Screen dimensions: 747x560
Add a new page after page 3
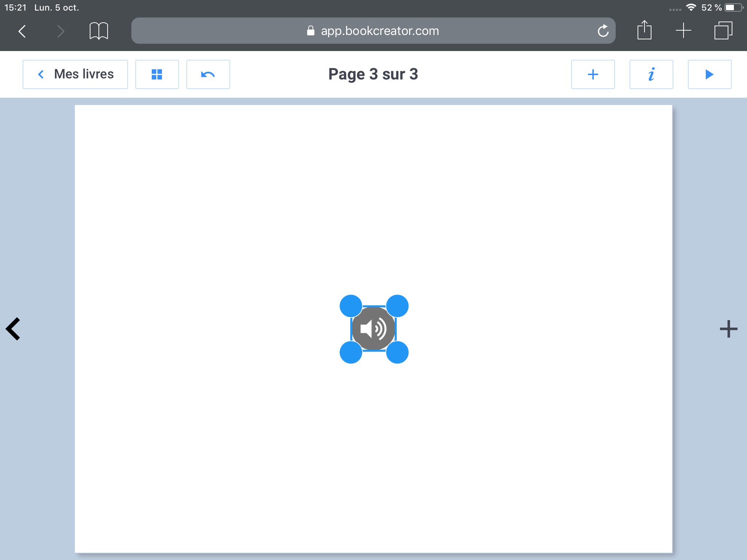coord(728,329)
